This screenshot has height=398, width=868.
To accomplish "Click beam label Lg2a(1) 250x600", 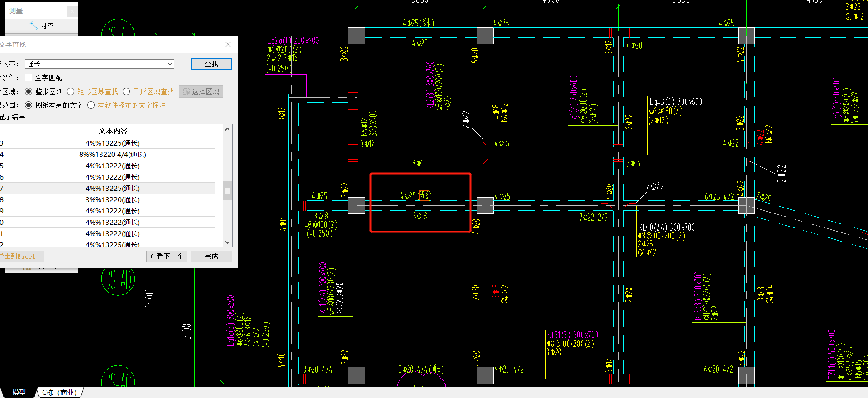I will (293, 41).
